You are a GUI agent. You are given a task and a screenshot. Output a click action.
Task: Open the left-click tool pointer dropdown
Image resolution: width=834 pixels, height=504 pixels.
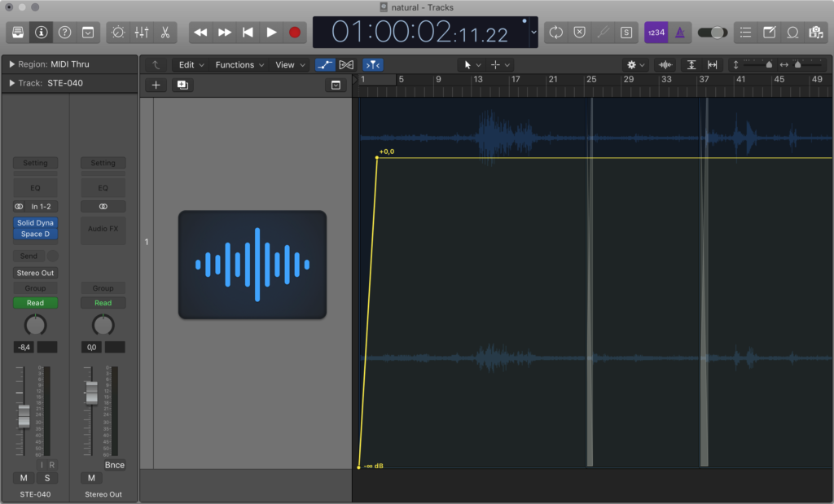coord(472,64)
